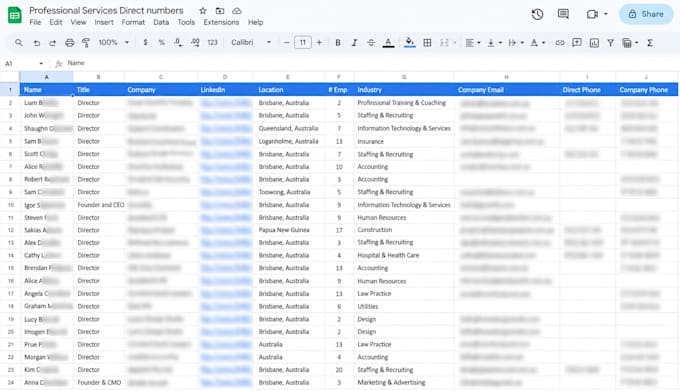Undo the last action
The width and height of the screenshot is (680, 391).
click(x=37, y=42)
